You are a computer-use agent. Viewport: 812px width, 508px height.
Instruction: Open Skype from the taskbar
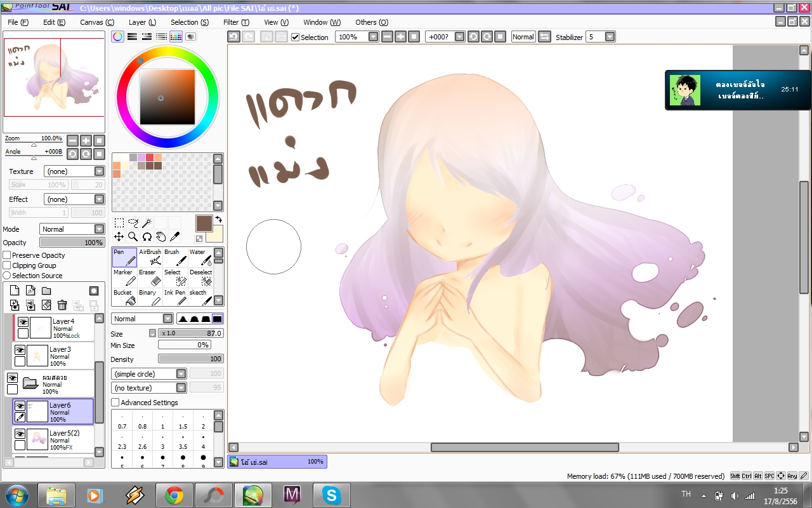click(332, 495)
